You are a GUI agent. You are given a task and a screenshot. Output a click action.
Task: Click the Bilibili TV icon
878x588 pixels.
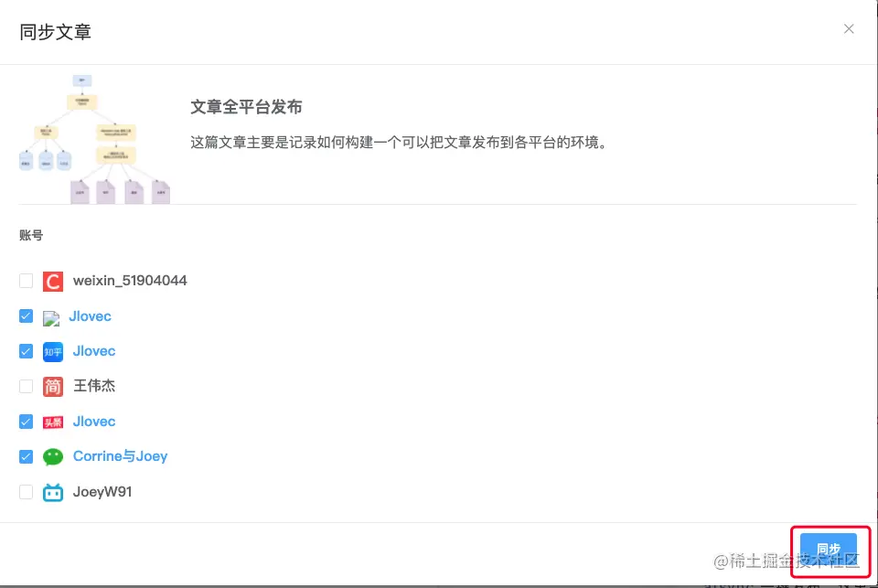53,492
